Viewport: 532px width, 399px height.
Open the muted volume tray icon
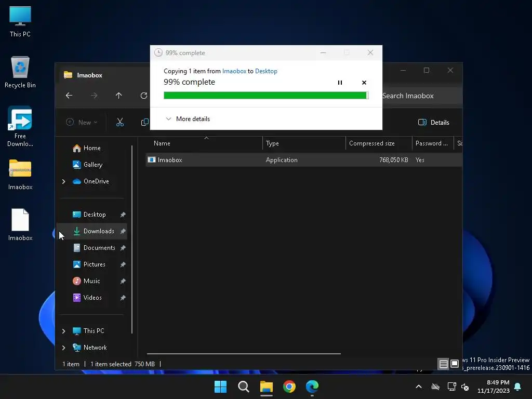tap(465, 387)
